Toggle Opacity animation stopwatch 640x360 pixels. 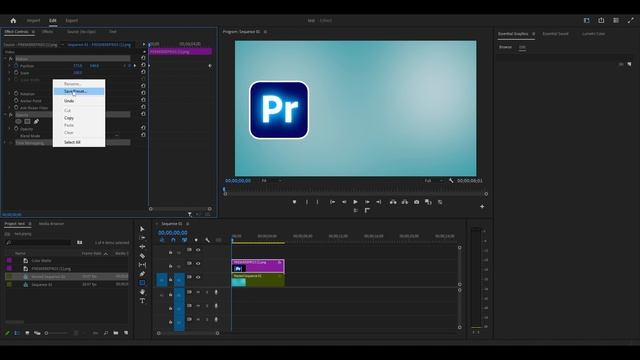tap(16, 129)
